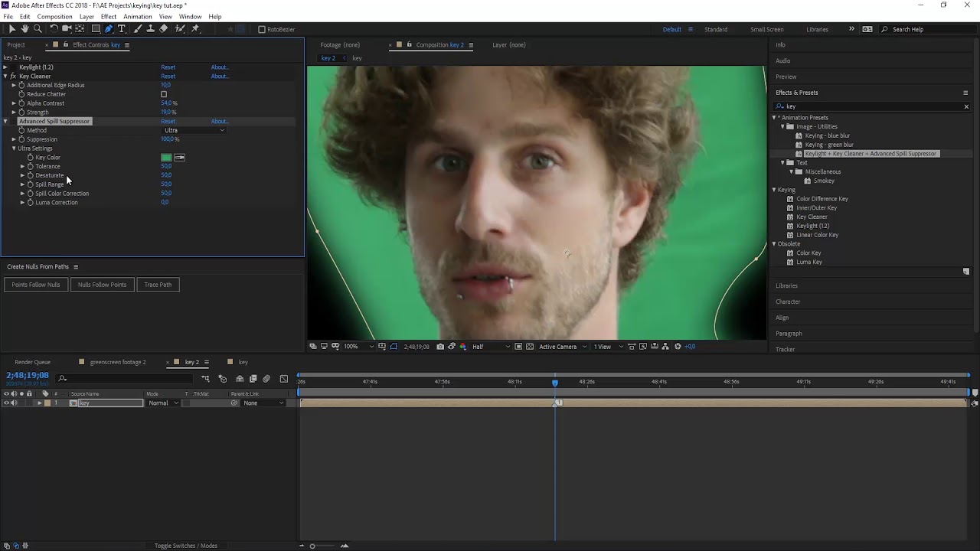Open the Layer menu
The width and height of the screenshot is (980, 551).
(87, 16)
